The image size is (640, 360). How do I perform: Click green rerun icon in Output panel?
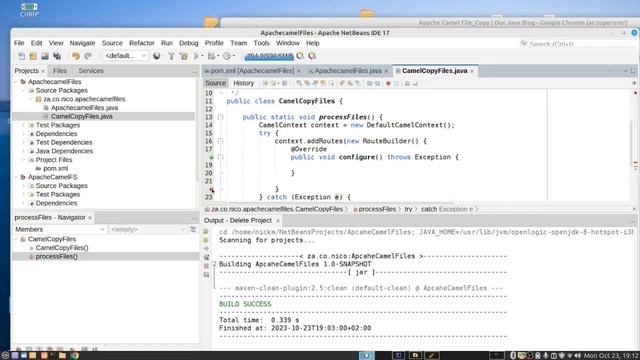click(206, 231)
